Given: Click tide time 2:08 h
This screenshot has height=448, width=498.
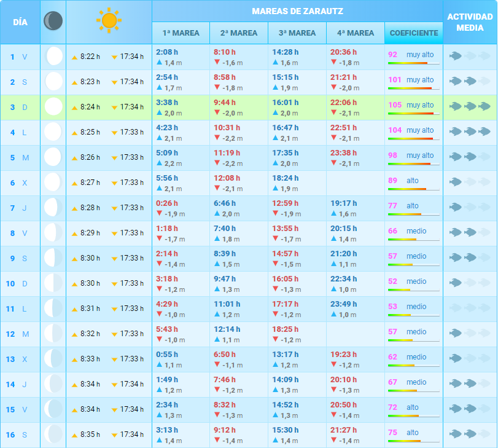Looking at the screenshot, I should pos(167,52).
